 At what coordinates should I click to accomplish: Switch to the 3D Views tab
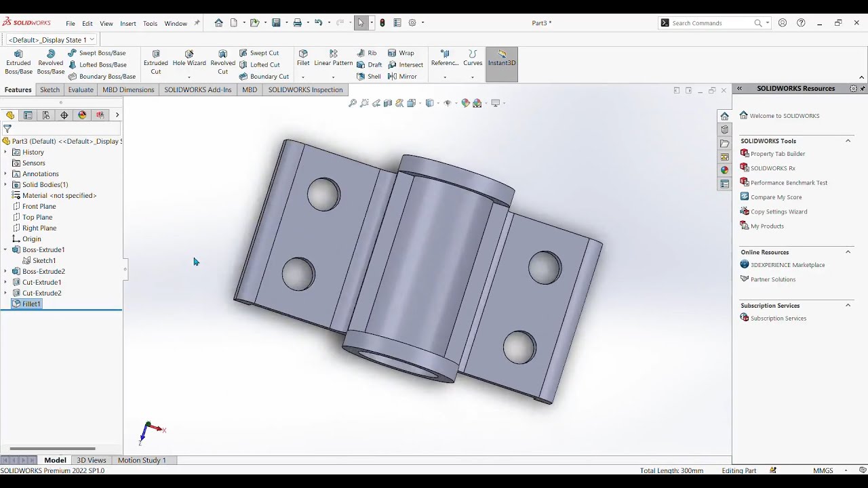(x=92, y=460)
